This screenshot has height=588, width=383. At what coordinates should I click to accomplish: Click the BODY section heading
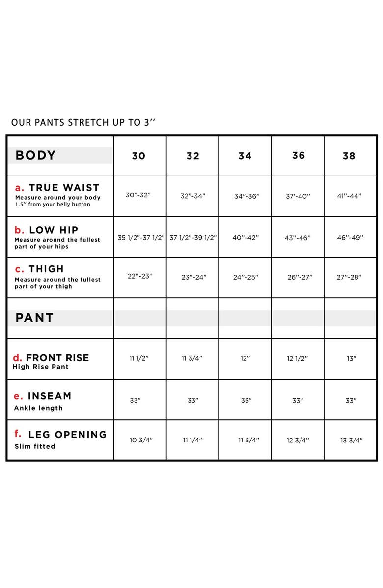[x=36, y=155]
